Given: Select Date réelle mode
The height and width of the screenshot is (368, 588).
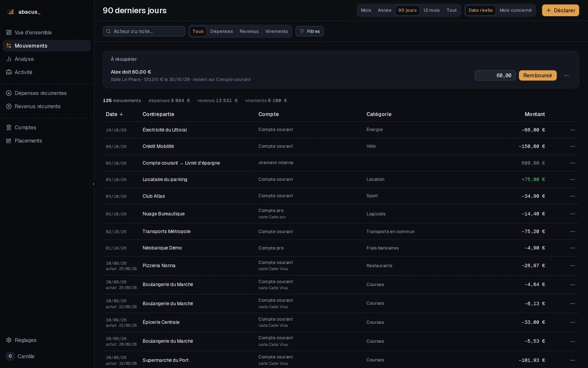Looking at the screenshot, I should pos(480,10).
